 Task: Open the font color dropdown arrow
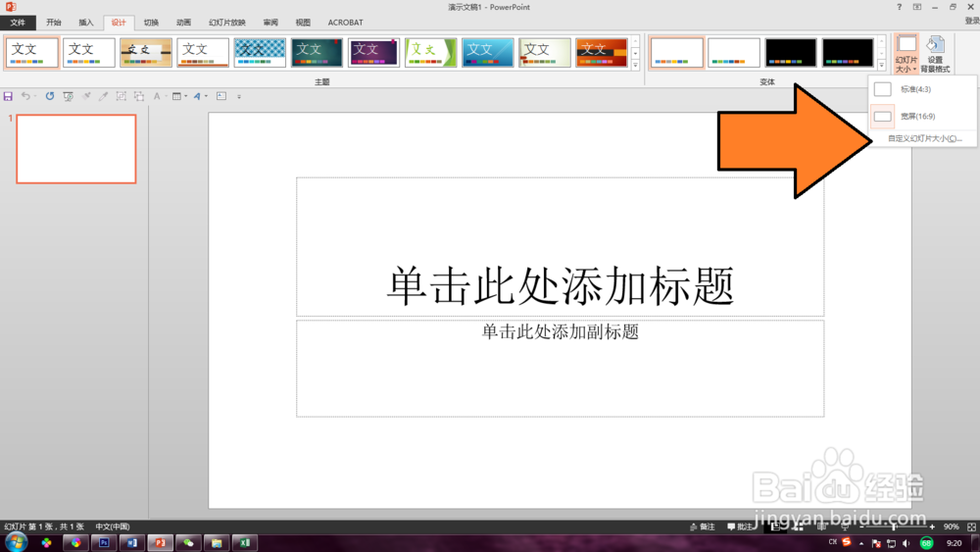(x=166, y=96)
